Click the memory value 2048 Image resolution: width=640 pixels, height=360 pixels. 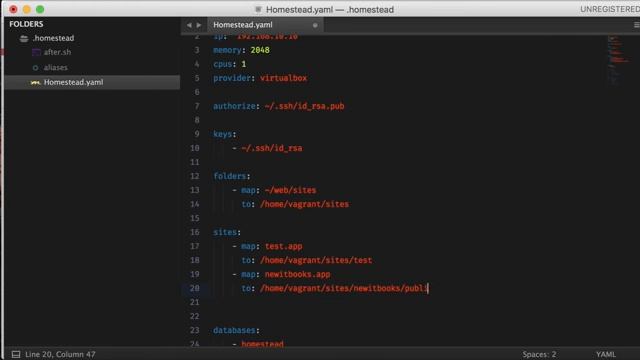[x=260, y=50]
